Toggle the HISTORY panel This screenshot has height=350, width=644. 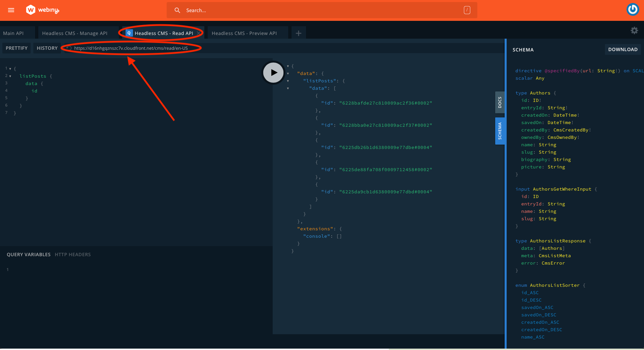point(47,48)
